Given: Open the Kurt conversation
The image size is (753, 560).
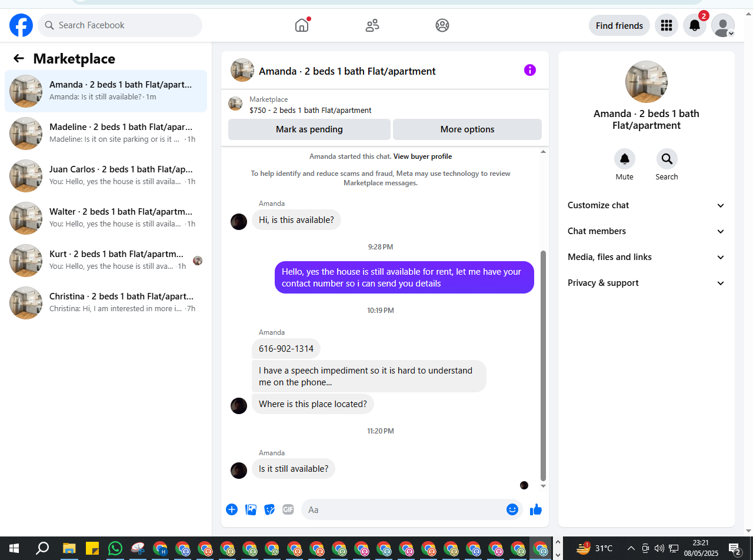Looking at the screenshot, I should point(106,261).
